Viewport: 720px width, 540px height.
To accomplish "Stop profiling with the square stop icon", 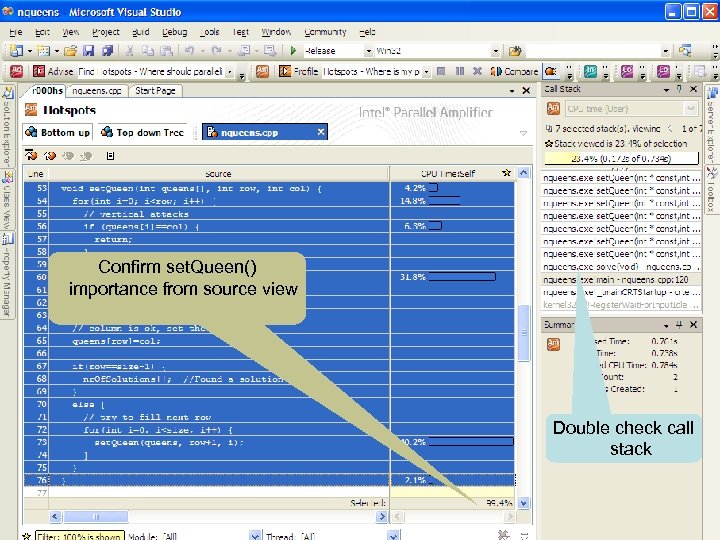I will (441, 71).
